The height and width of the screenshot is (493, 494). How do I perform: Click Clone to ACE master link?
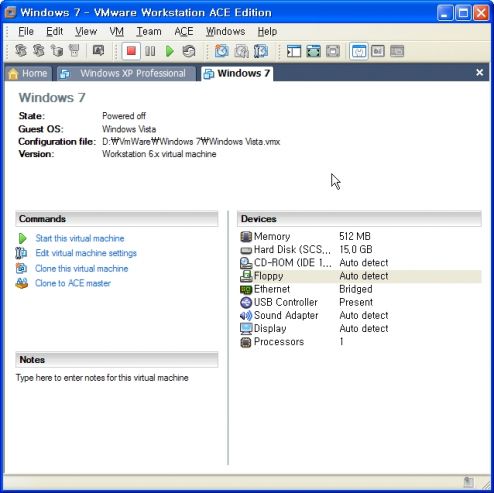pyautogui.click(x=73, y=283)
